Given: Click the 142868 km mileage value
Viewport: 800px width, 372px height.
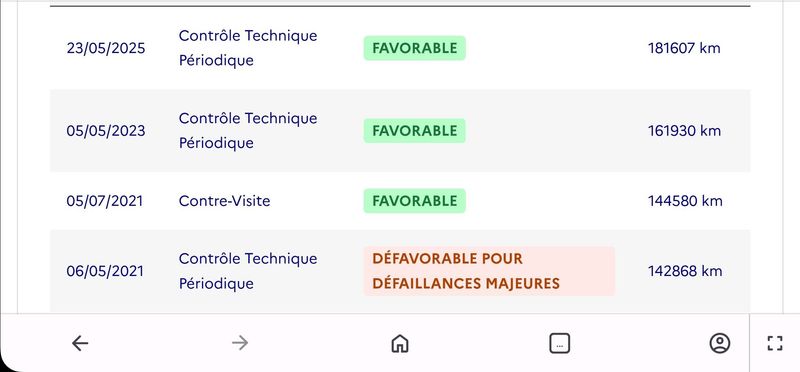Looking at the screenshot, I should pyautogui.click(x=685, y=271).
